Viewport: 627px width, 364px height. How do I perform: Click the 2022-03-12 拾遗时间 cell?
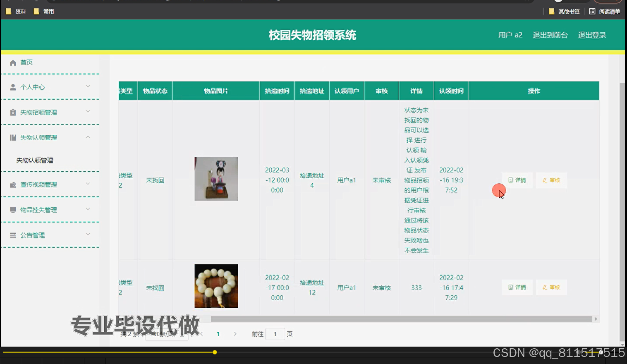coord(277,180)
